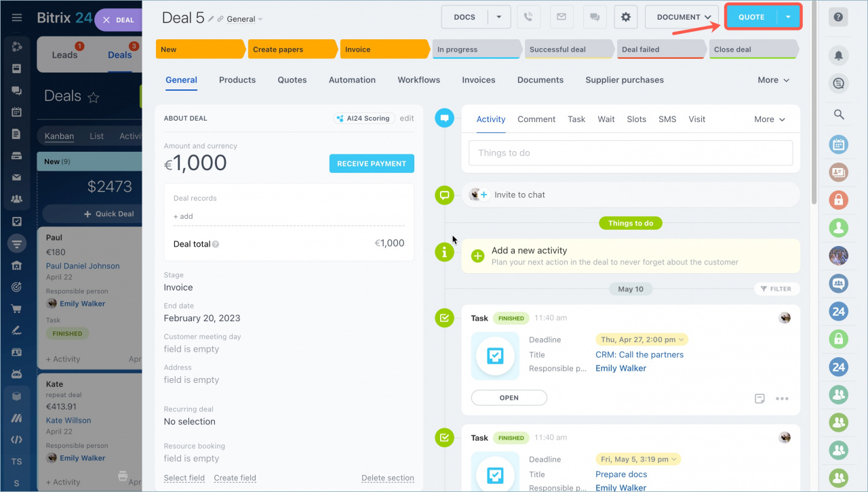Viewport: 868px width, 492px height.
Task: Open the timeline FILTER
Action: (x=775, y=289)
